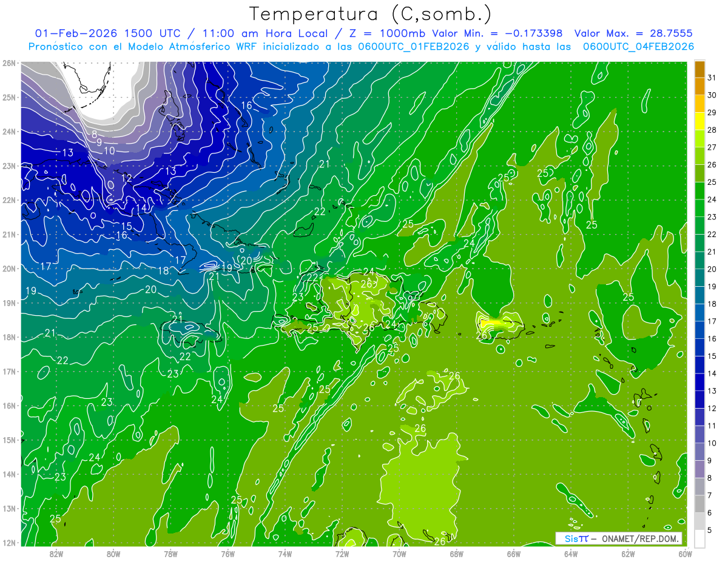Viewport: 728px width, 562px height.
Task: Select the light gray 5–6 legend swatch
Action: click(699, 521)
